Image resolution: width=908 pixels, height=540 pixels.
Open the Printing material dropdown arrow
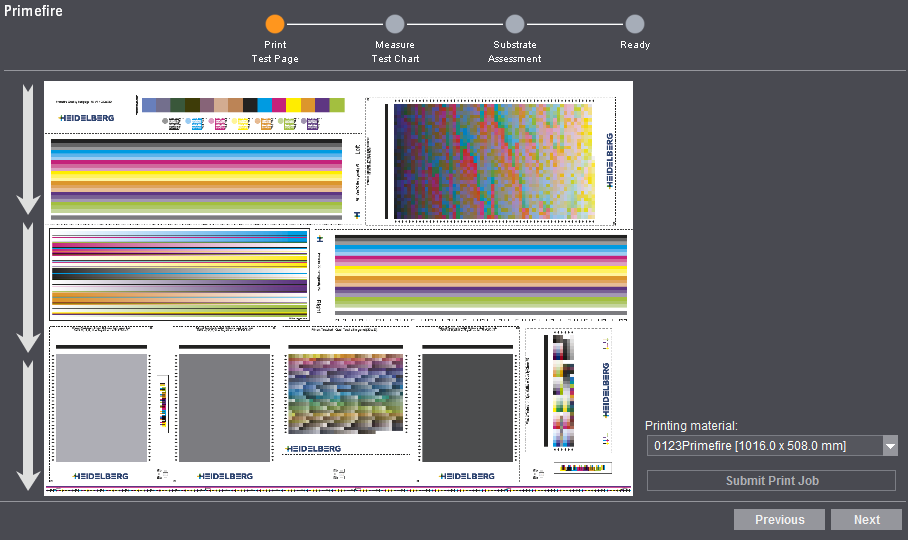pos(890,446)
